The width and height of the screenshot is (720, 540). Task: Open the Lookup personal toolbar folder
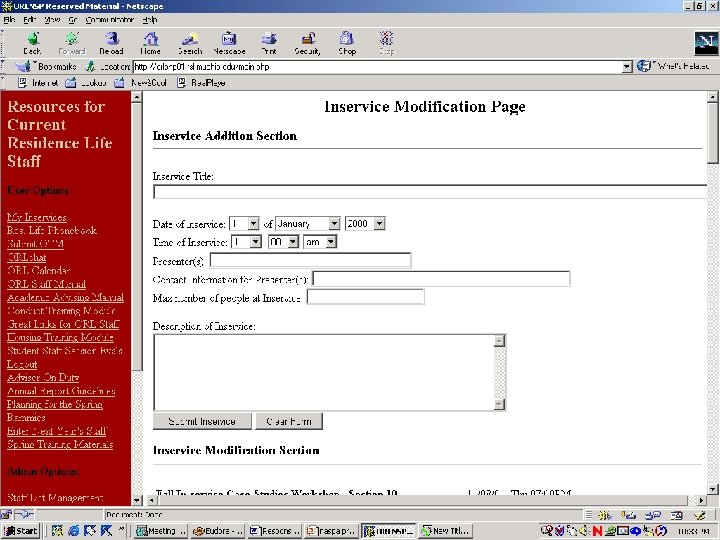click(x=86, y=83)
